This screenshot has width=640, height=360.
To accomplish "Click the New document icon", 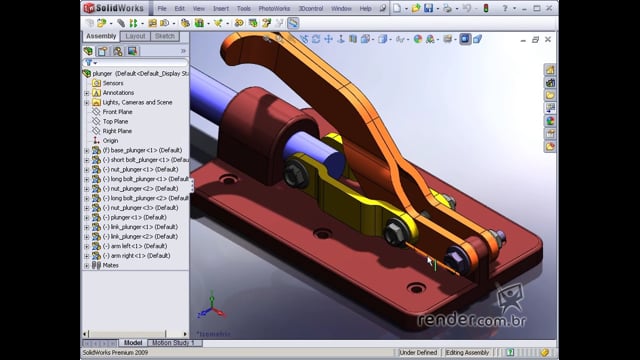I will (x=397, y=8).
